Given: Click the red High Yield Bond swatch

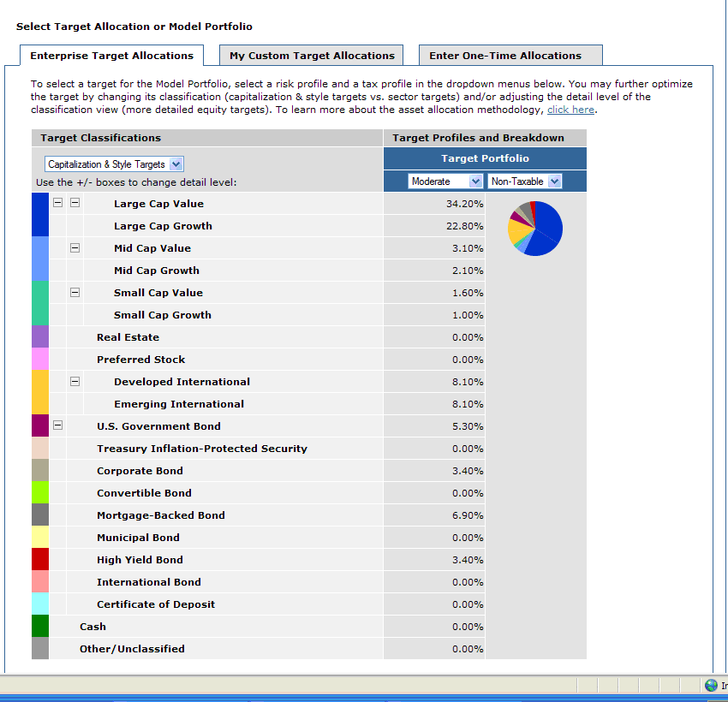Looking at the screenshot, I should point(40,559).
